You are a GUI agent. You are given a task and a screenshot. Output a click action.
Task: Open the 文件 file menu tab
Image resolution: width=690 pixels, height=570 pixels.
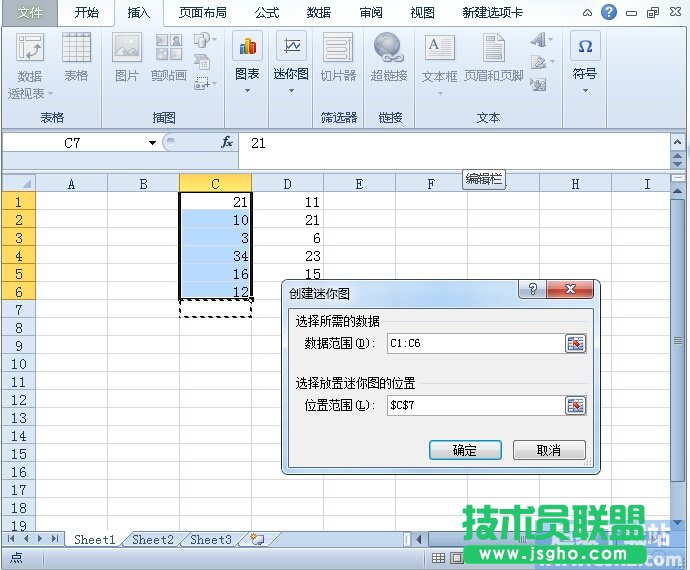[31, 13]
